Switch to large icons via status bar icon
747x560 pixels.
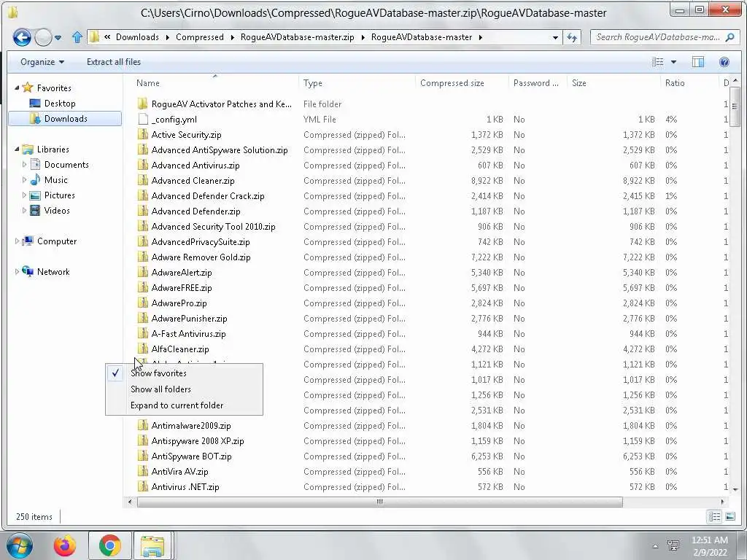(729, 516)
